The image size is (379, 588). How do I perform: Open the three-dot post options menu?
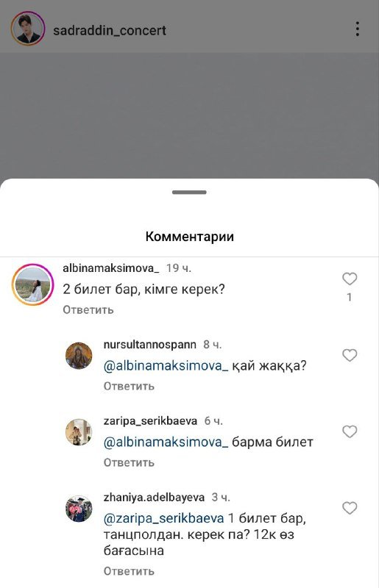[x=357, y=29]
